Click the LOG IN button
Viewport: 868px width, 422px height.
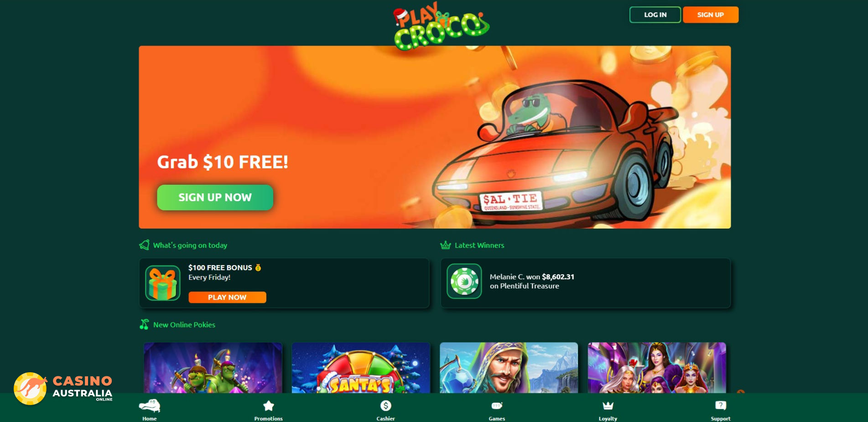coord(655,15)
